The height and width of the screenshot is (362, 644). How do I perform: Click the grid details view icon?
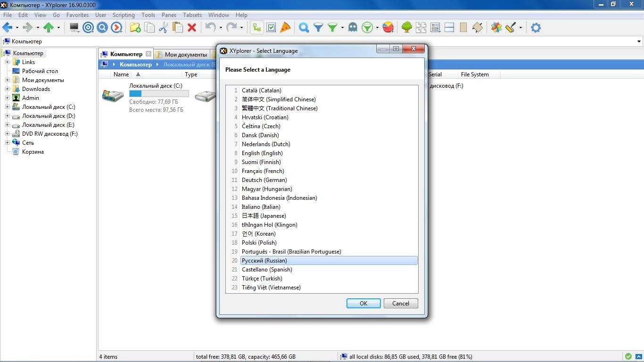point(435,28)
